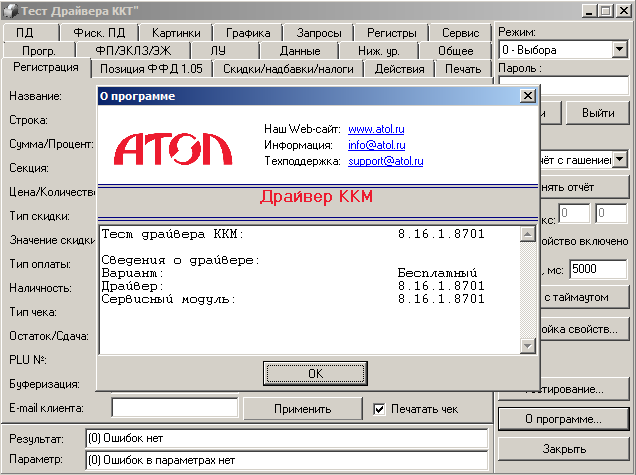Image resolution: width=636 pixels, height=475 pixels.
Task: Minimize the Тест Драйвера ККТ window
Action: (x=589, y=11)
